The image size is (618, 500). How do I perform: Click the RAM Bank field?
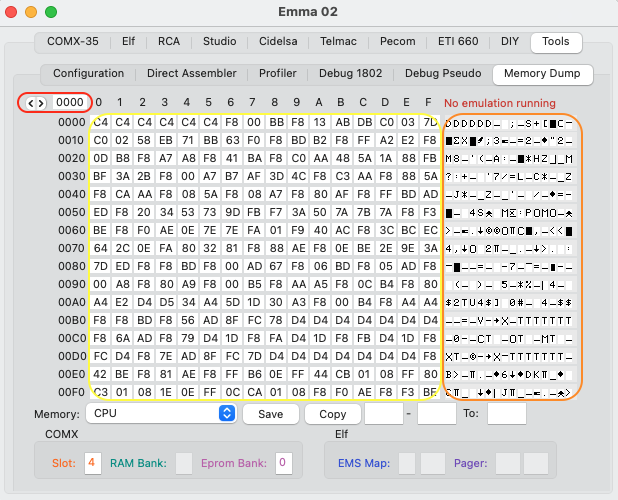point(184,463)
